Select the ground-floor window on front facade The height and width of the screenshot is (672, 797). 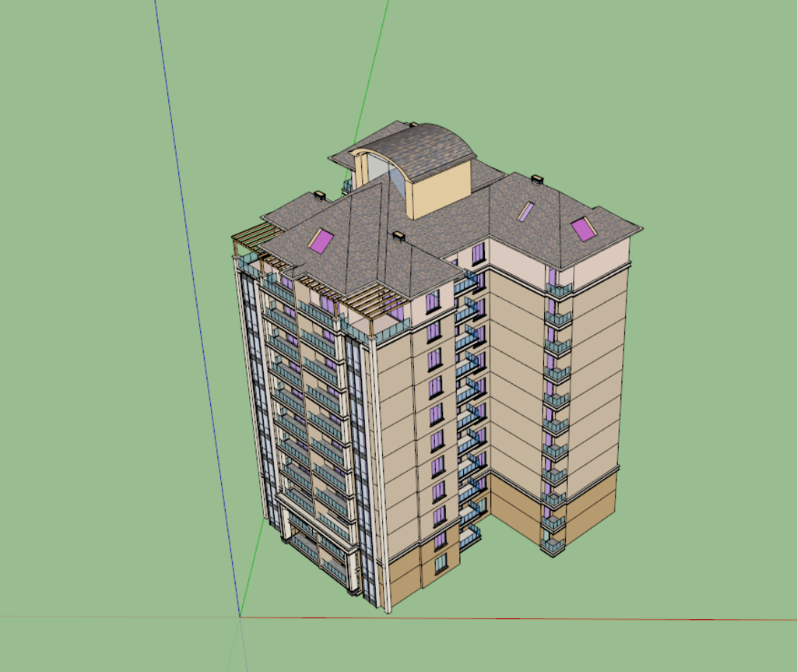[441, 563]
